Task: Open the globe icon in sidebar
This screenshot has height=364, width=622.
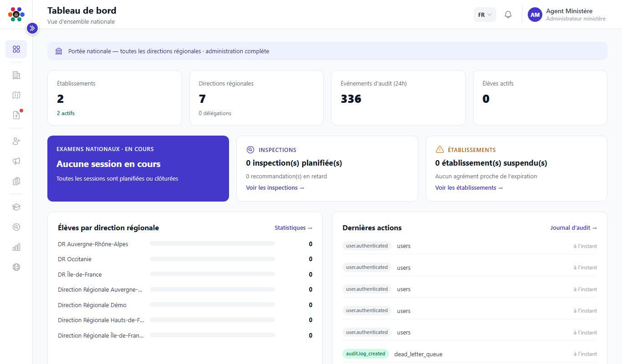Action: pos(16,268)
